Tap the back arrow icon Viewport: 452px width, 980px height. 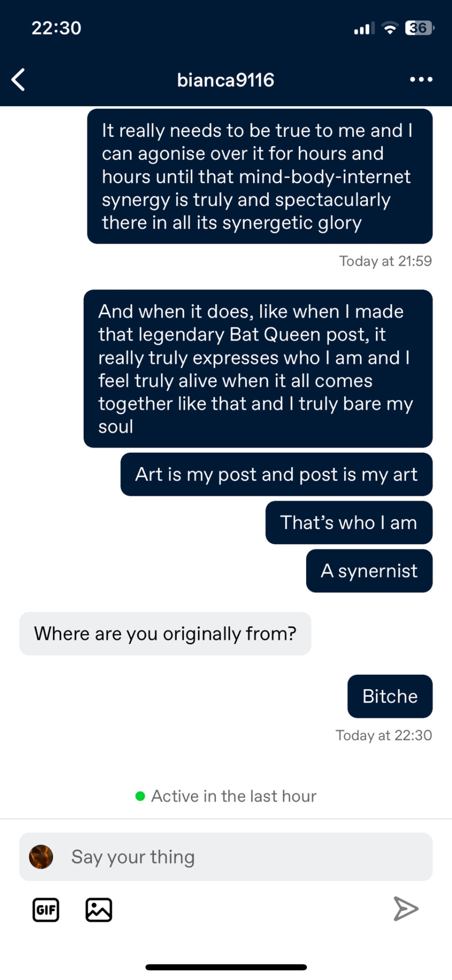point(18,80)
